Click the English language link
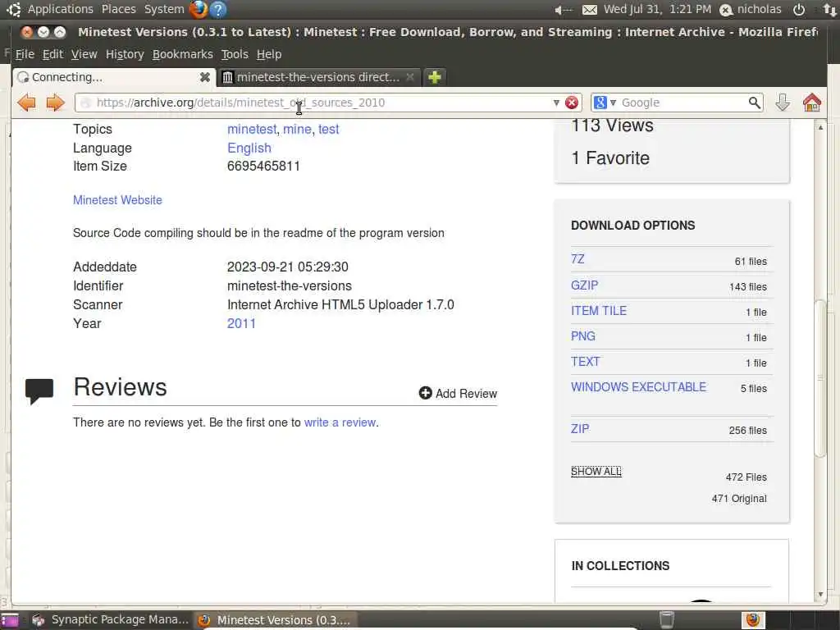Screen dimensions: 840x630 click(249, 148)
